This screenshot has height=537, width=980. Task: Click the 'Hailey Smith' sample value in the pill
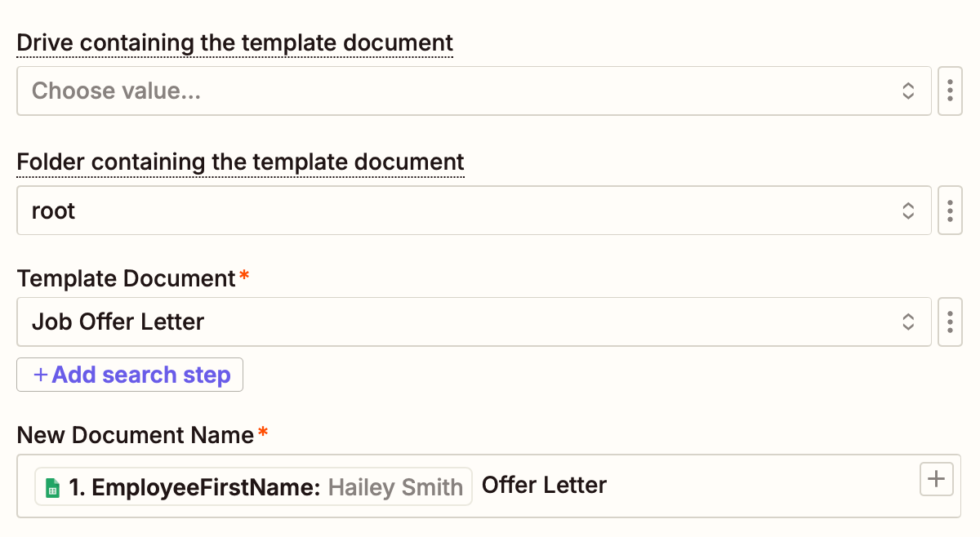pos(395,487)
